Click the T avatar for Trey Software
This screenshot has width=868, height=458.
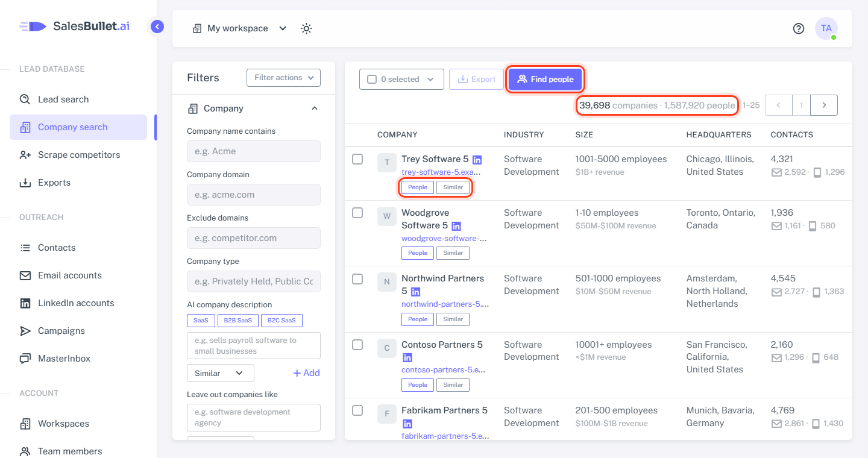[x=387, y=163]
